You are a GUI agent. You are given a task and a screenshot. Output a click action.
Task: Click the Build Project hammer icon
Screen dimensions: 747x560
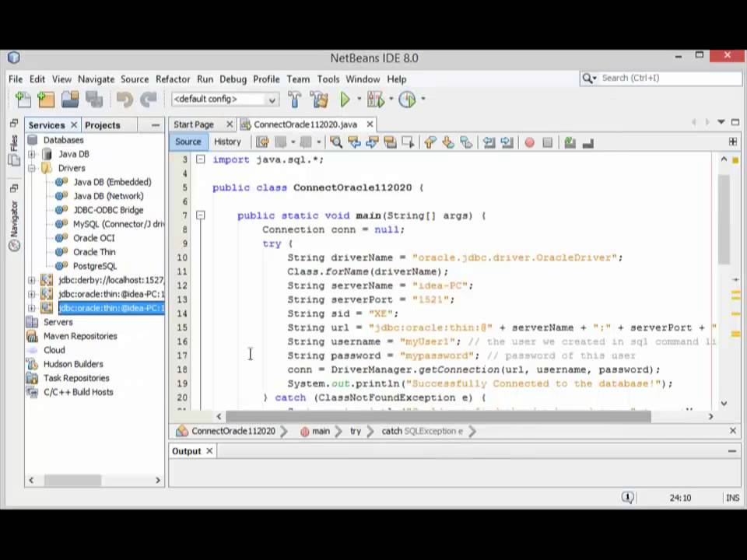click(x=294, y=100)
